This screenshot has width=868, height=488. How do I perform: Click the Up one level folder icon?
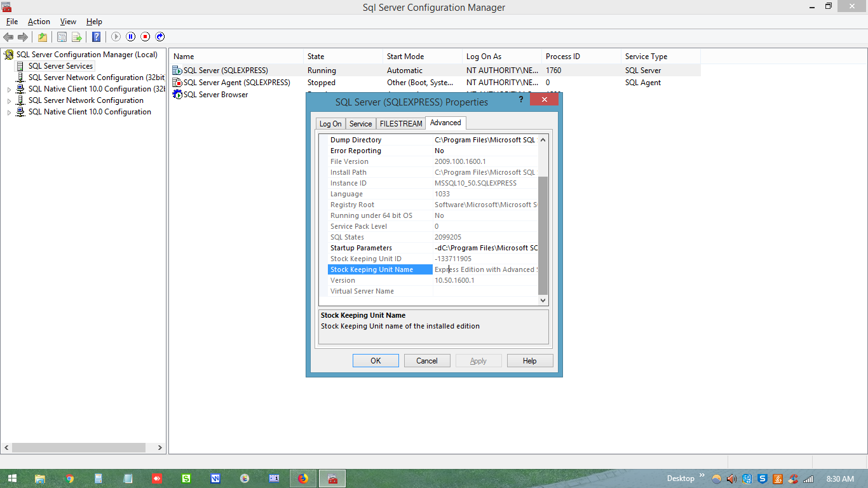point(42,37)
